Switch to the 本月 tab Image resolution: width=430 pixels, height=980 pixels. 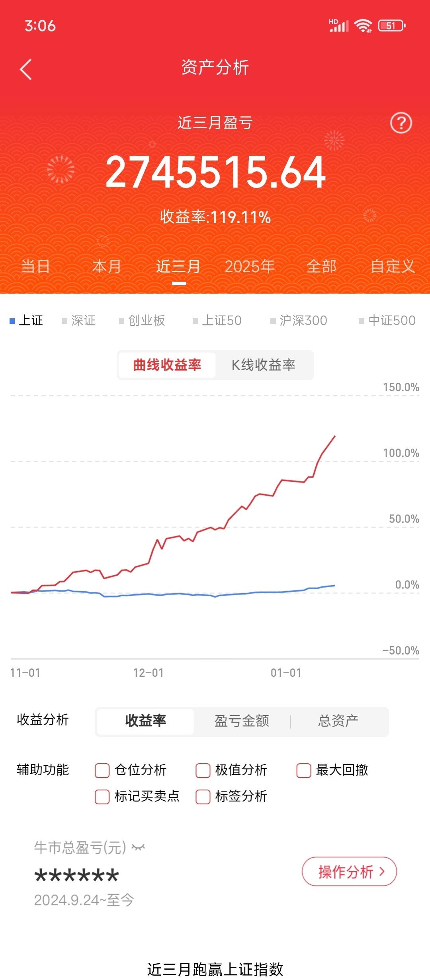click(107, 267)
